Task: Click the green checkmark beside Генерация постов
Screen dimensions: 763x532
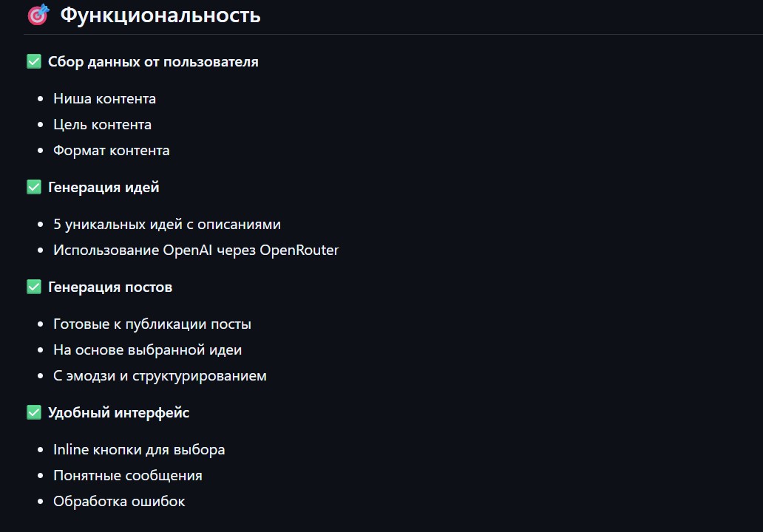Action: (34, 287)
